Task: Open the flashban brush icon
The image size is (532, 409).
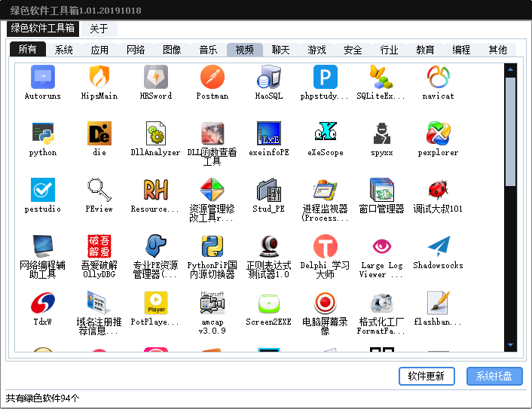Action: pos(439,303)
